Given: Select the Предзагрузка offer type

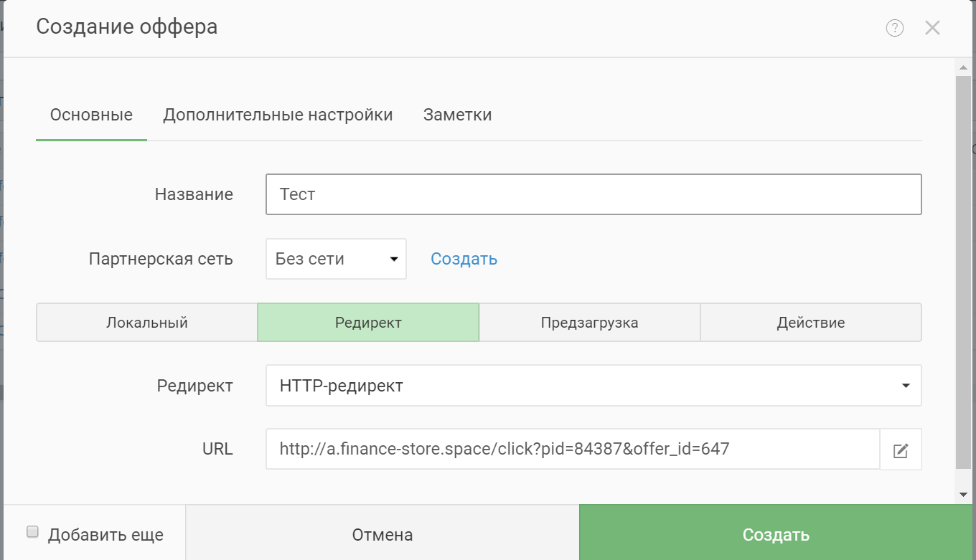Looking at the screenshot, I should pos(590,323).
